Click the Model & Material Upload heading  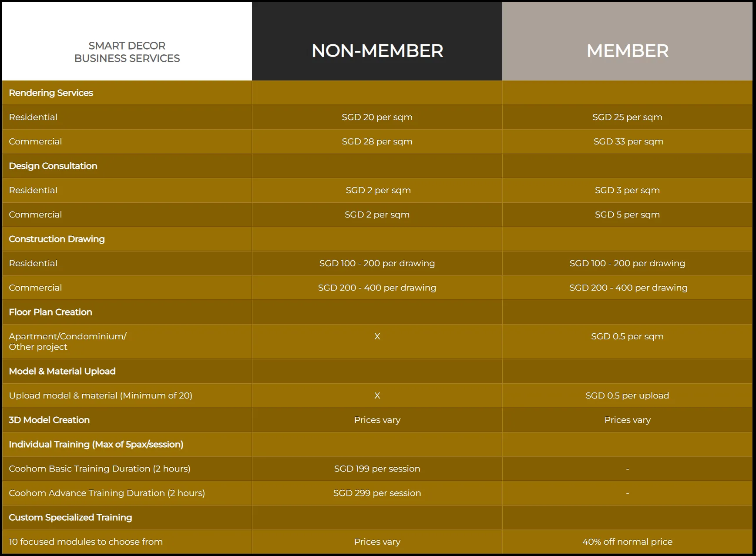(x=62, y=371)
